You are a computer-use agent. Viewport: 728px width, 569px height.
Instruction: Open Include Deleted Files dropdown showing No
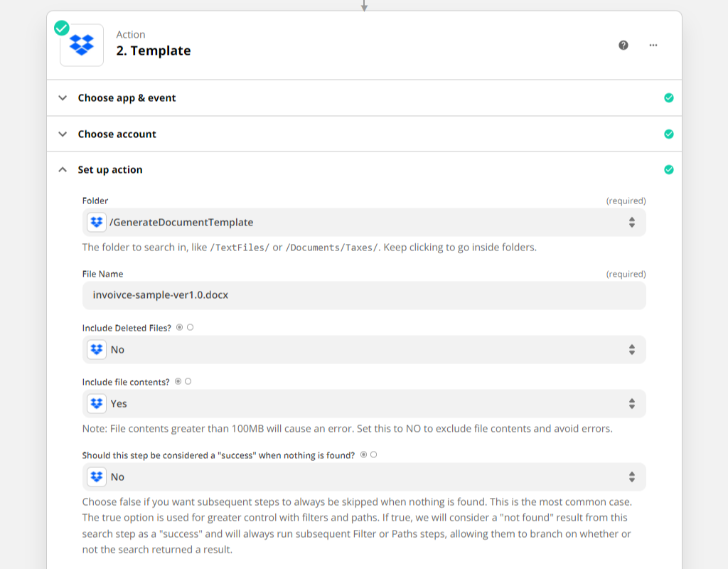point(364,349)
